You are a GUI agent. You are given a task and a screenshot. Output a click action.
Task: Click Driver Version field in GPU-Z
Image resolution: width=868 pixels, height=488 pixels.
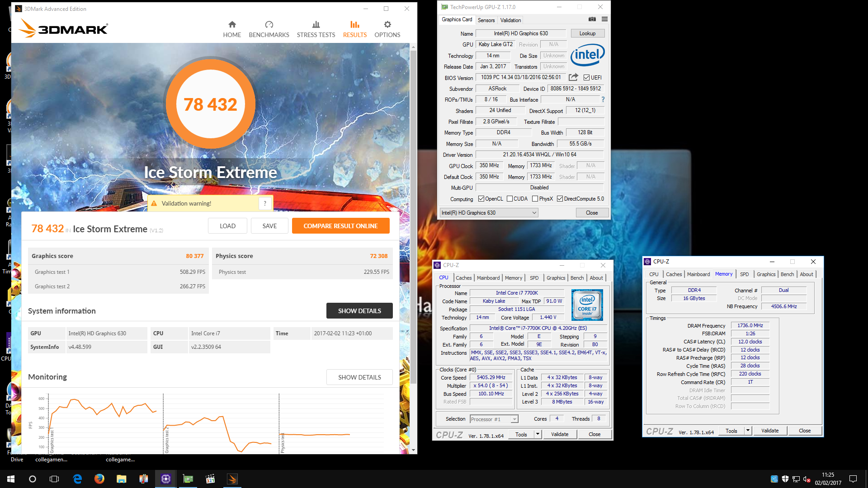pyautogui.click(x=539, y=155)
